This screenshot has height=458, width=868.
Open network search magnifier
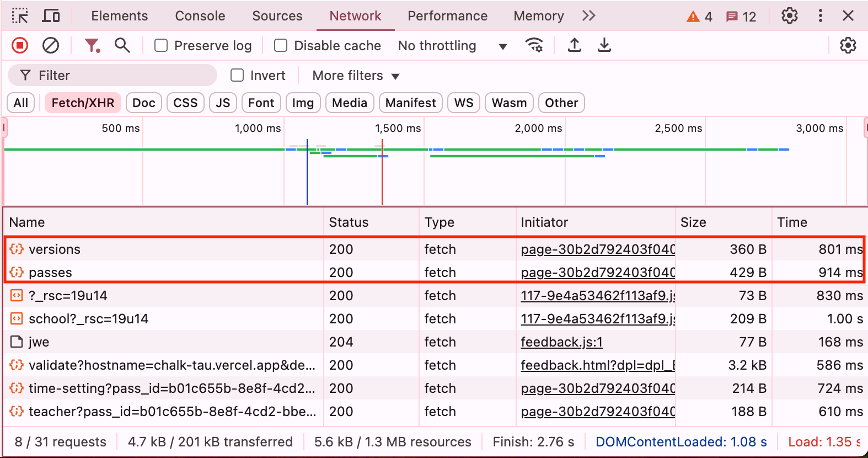(122, 45)
